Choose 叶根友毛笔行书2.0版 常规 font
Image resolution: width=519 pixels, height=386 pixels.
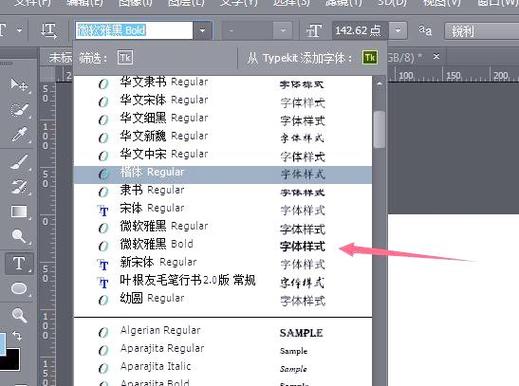pos(223,281)
